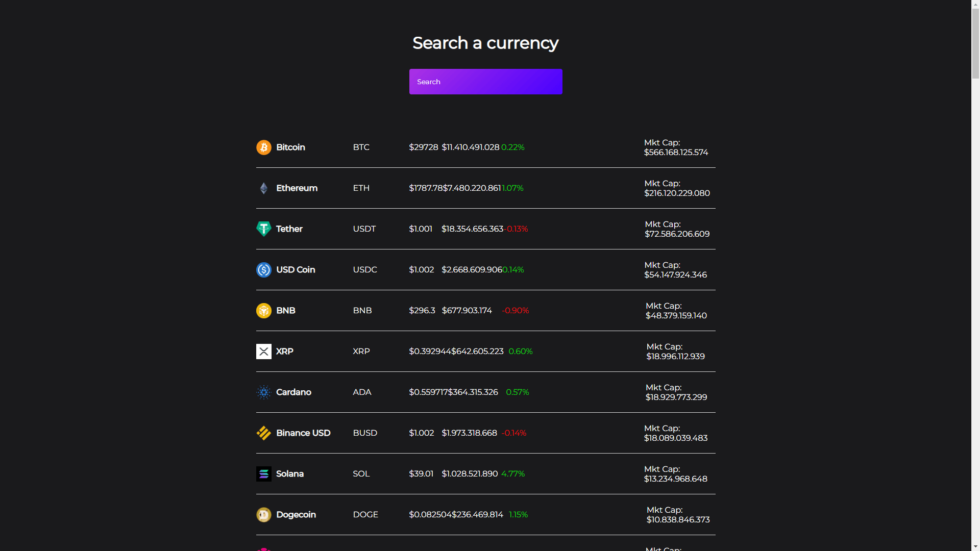This screenshot has width=980, height=551.
Task: Select the Tether name text
Action: pyautogui.click(x=289, y=229)
